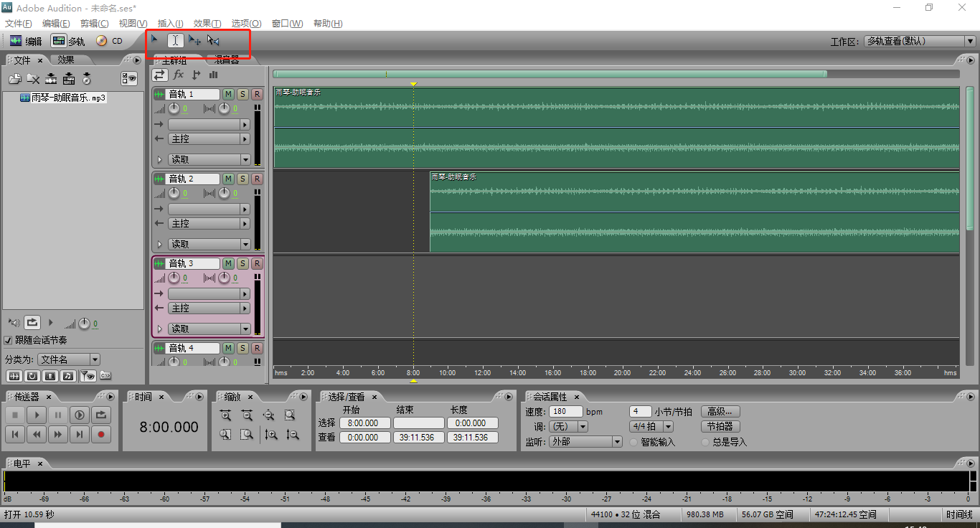Select the 总是导入 radio option
The image size is (980, 528).
click(x=705, y=442)
